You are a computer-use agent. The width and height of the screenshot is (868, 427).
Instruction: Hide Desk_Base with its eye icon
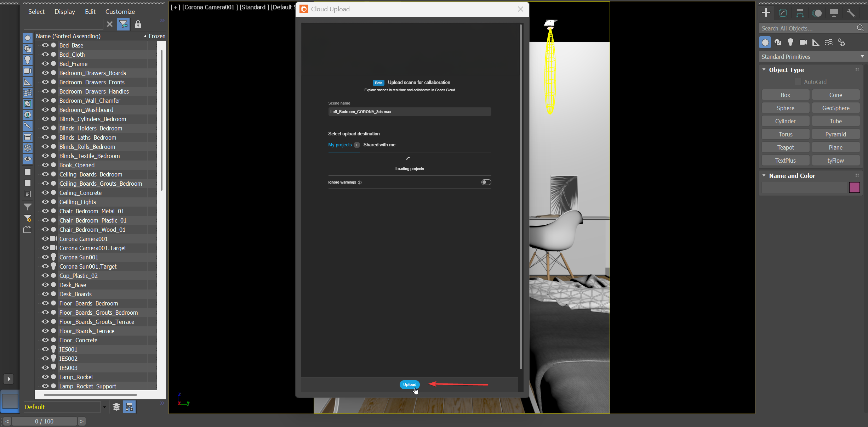(x=45, y=285)
